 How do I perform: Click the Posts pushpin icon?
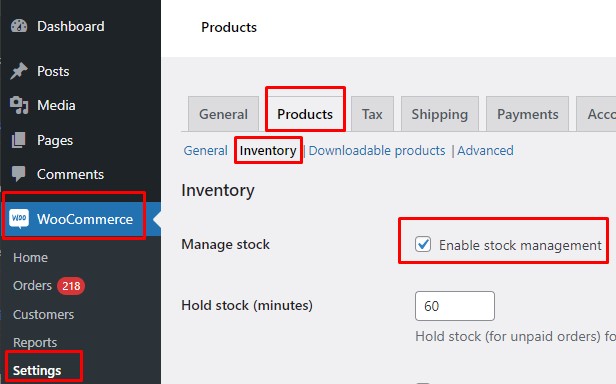click(18, 71)
